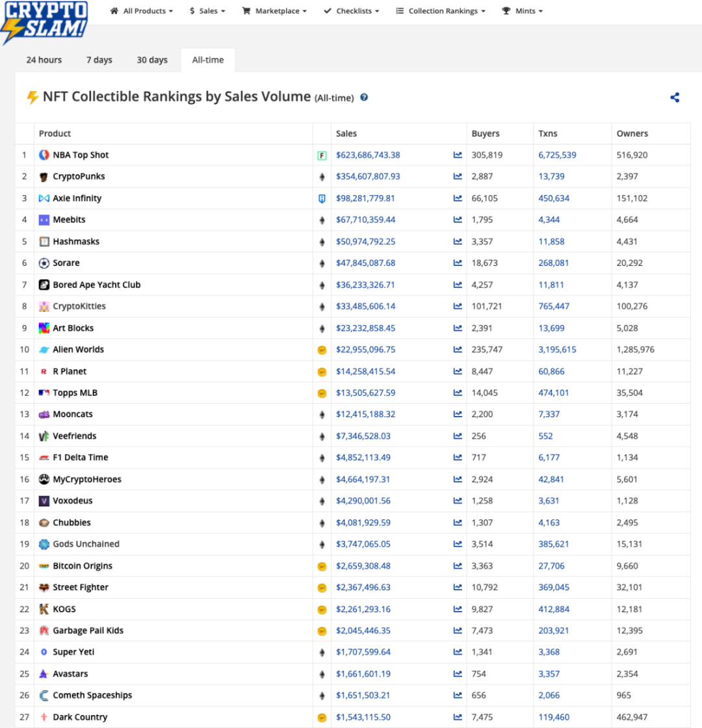Open the help question mark icon beside All-time
The height and width of the screenshot is (728, 702).
364,97
